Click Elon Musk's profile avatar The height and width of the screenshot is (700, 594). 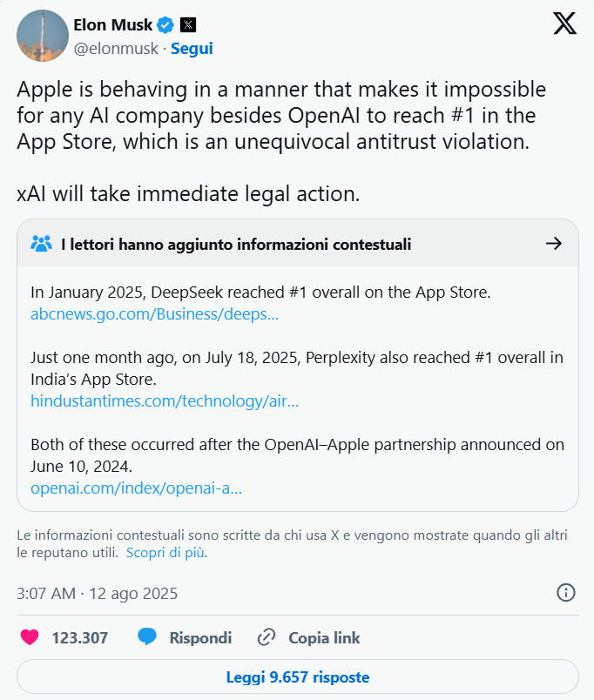coord(43,36)
